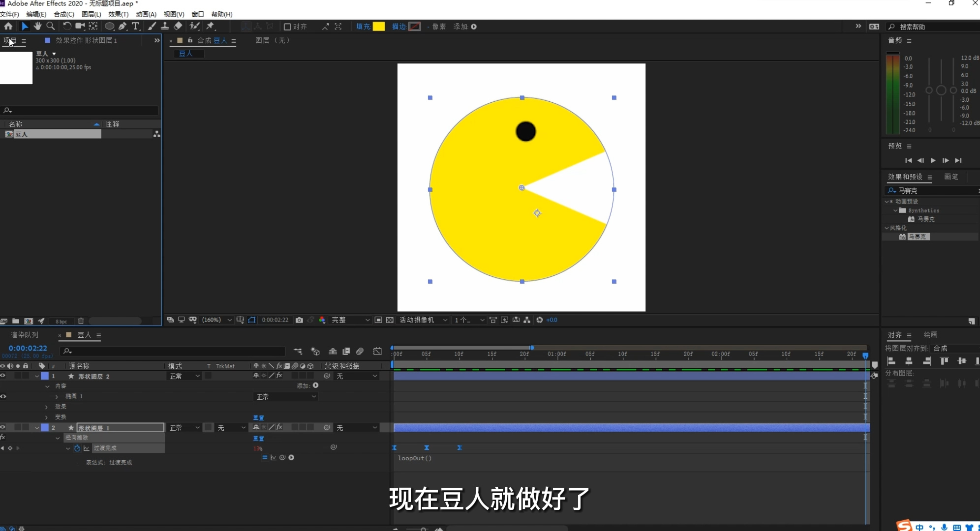
Task: Open the 效果(T) menu
Action: click(118, 14)
